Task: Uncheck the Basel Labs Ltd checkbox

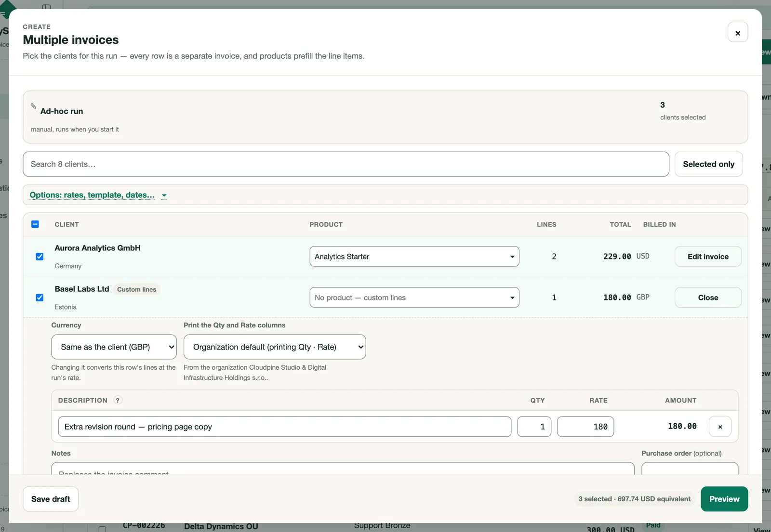Action: 40,298
